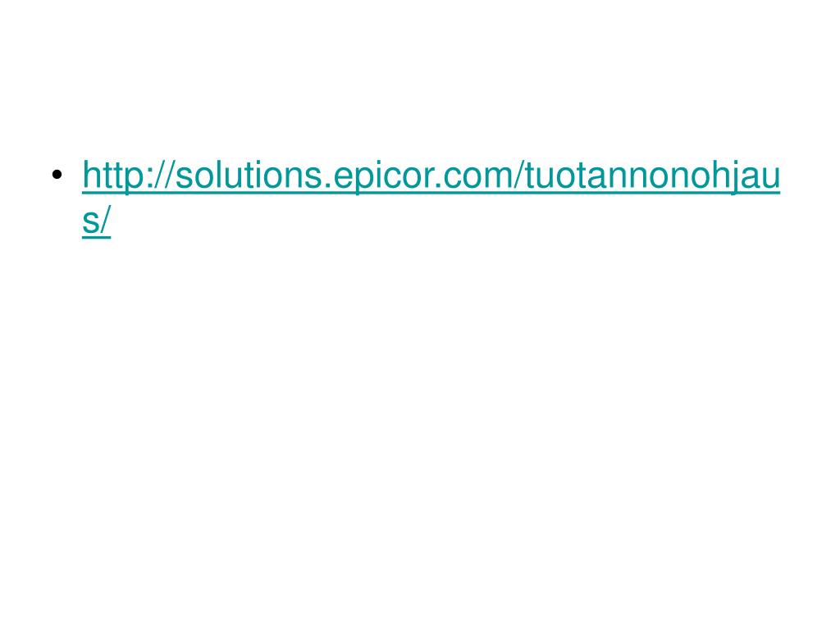
Task: Click the "epicor.com" part of the URL
Action: [x=422, y=177]
